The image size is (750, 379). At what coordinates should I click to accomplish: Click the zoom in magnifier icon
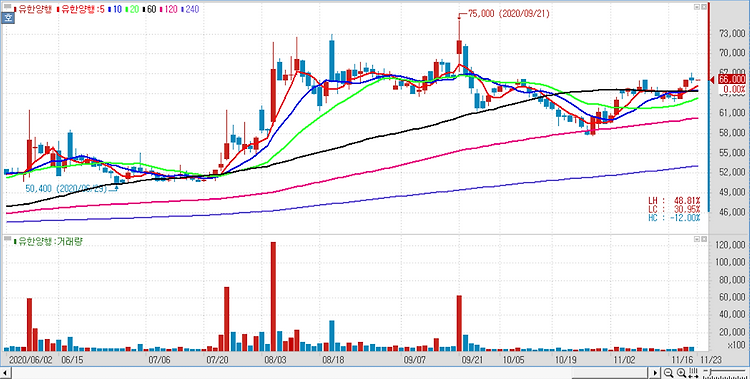(x=681, y=372)
